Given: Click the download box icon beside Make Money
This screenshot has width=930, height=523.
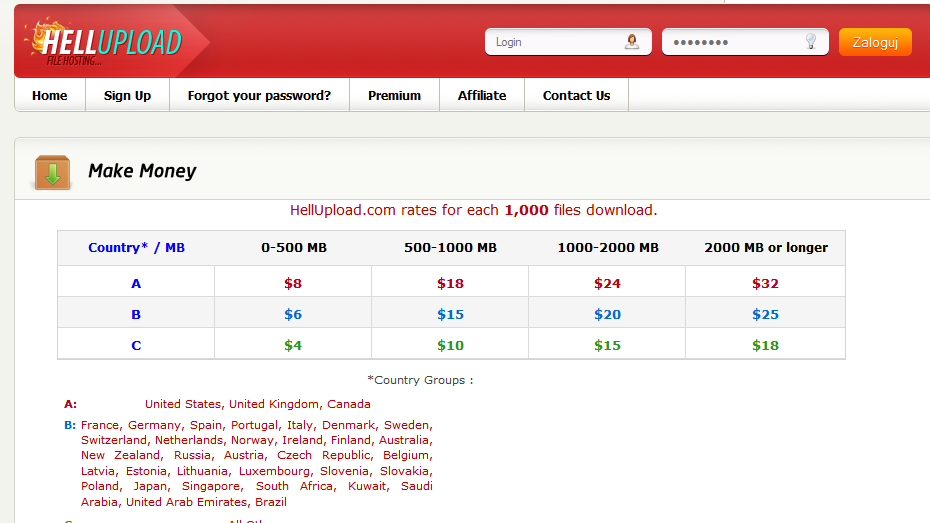Looking at the screenshot, I should pyautogui.click(x=52, y=171).
